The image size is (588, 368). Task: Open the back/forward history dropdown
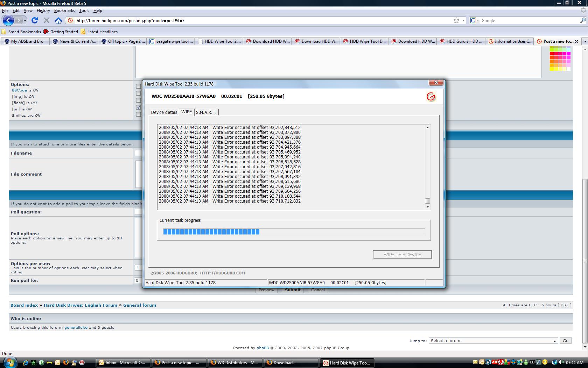(25, 20)
